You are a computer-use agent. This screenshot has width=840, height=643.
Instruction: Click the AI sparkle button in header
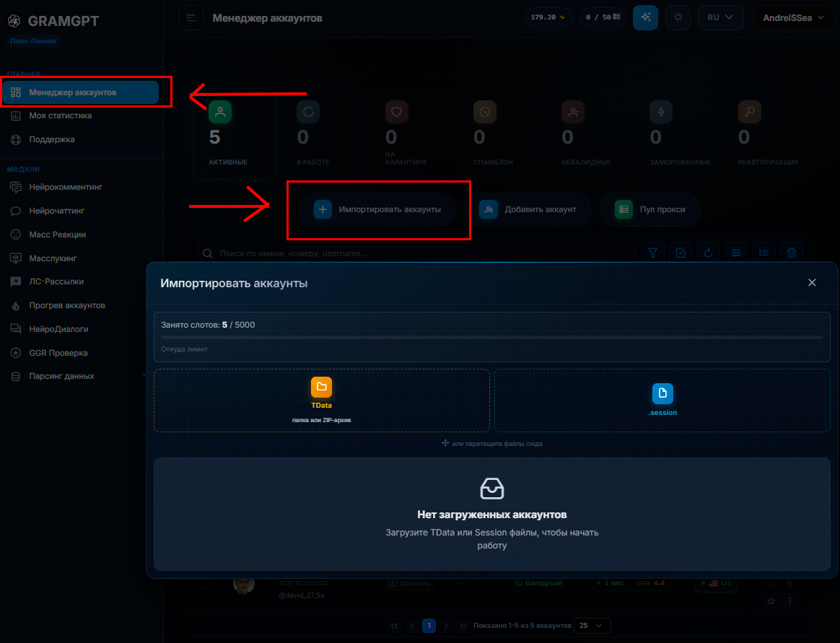[x=646, y=18]
